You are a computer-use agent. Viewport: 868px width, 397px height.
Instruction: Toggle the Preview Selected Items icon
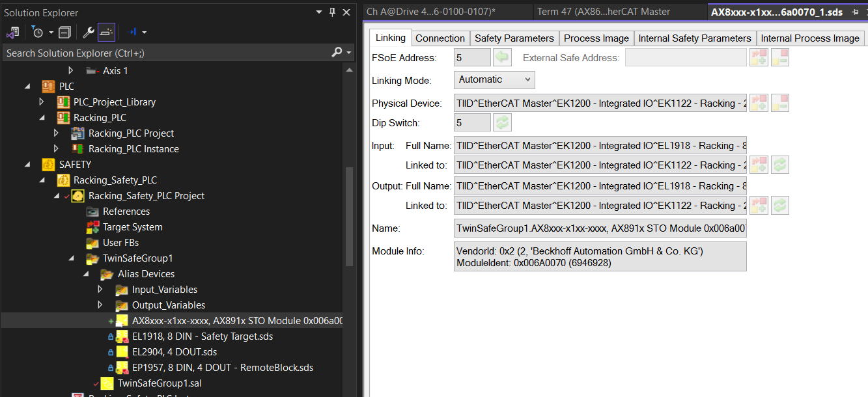pos(106,32)
